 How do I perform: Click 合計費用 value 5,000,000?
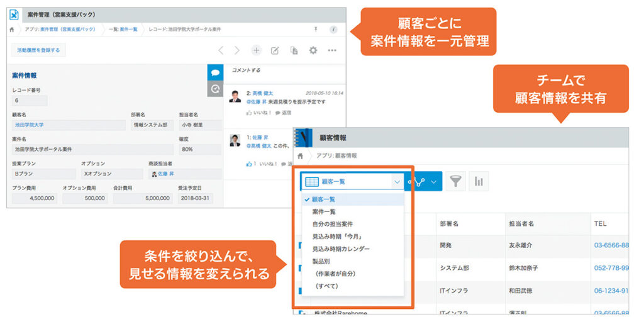coord(143,198)
